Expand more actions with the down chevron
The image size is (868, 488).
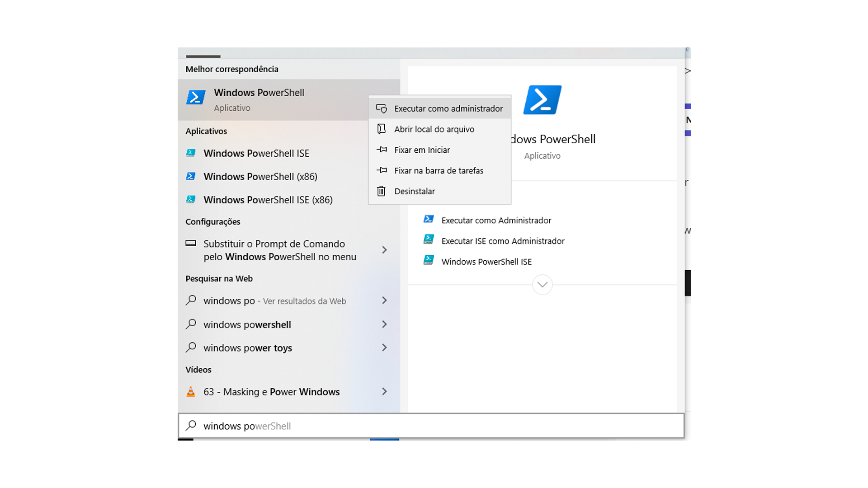click(x=542, y=285)
